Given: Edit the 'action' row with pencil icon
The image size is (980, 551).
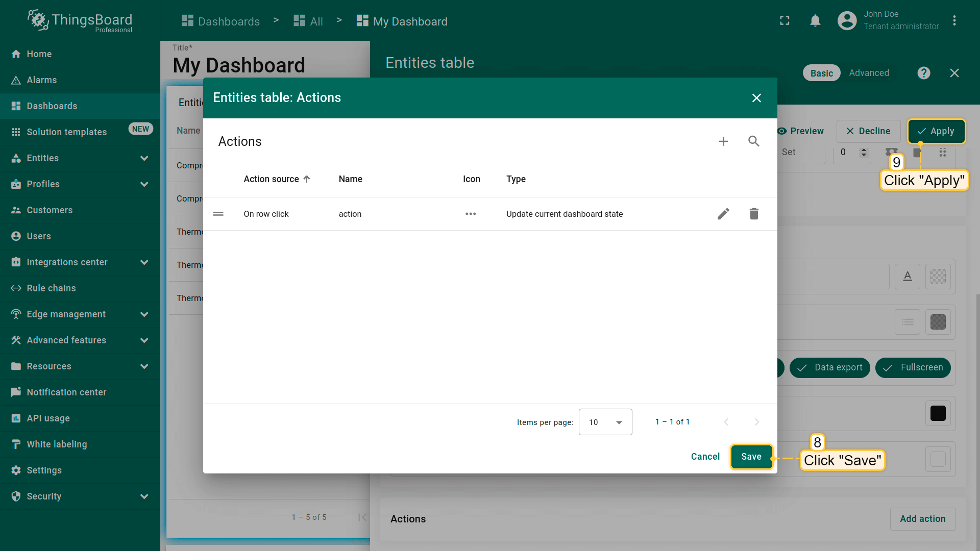Looking at the screenshot, I should pos(723,214).
